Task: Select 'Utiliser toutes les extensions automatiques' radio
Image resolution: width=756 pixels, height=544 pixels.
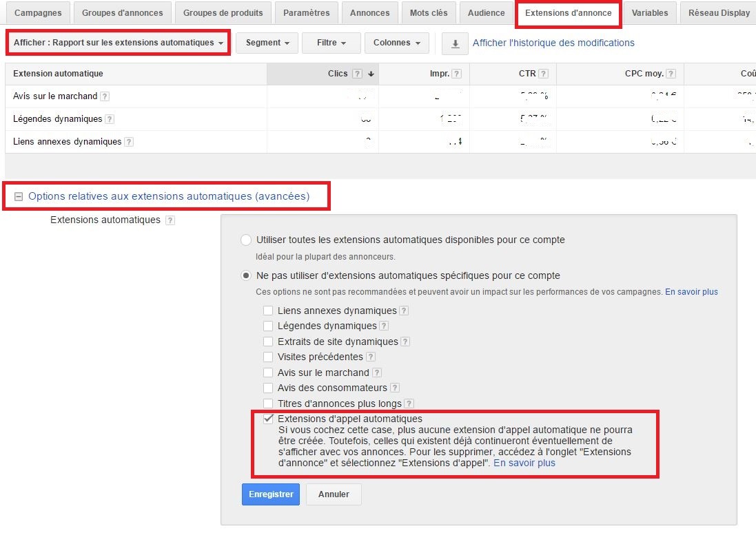Action: 246,240
